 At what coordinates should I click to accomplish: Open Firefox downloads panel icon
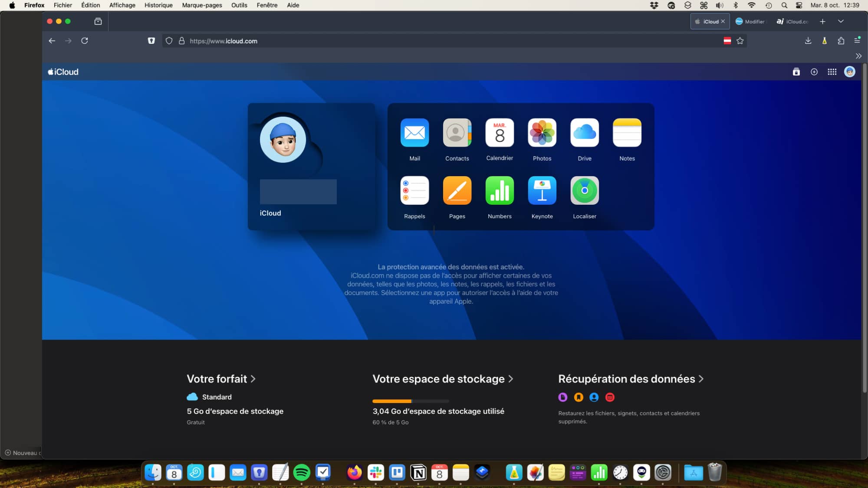click(x=808, y=41)
